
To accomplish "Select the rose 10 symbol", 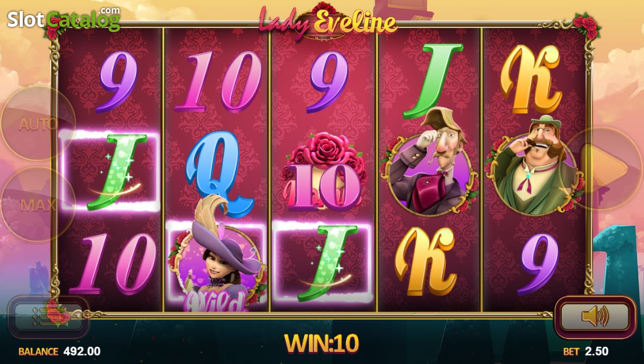I will 324,170.
